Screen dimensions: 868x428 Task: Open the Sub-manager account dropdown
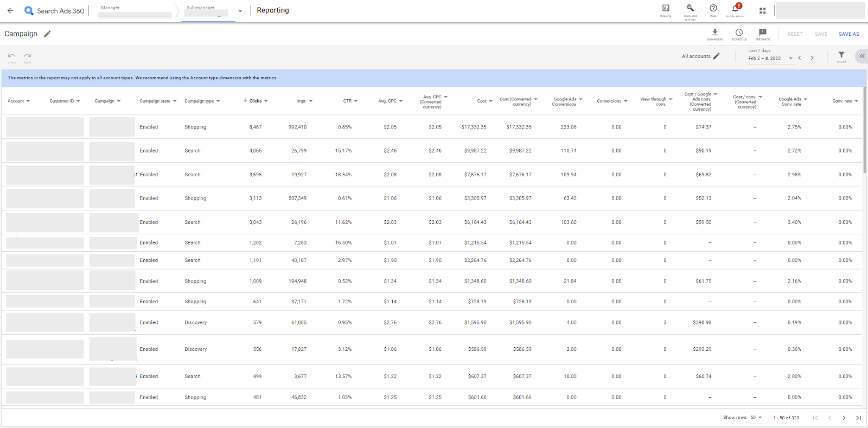coord(240,11)
